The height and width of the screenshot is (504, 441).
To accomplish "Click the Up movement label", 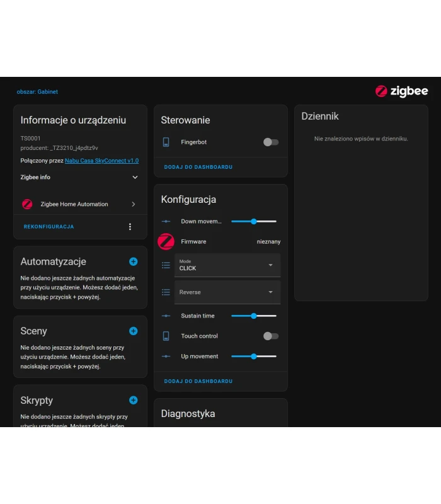I will [x=200, y=357].
